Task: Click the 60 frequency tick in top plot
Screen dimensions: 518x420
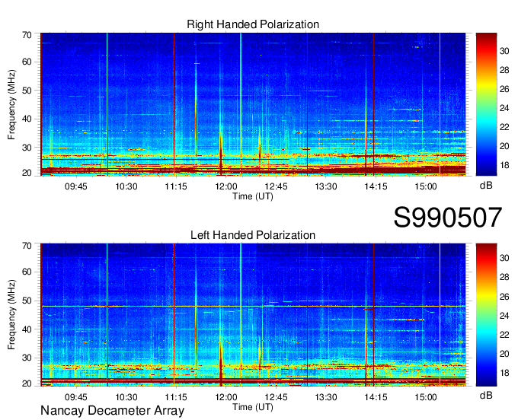Action: pos(27,62)
